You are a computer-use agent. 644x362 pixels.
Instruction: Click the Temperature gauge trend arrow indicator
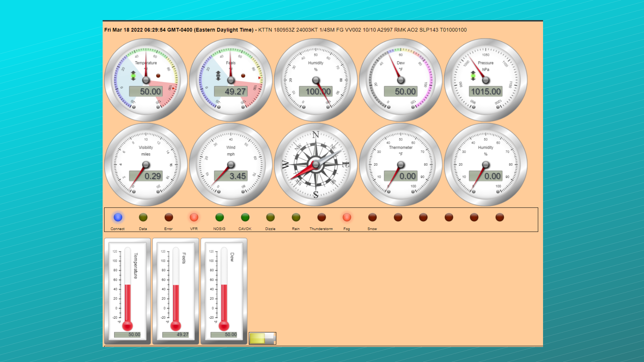(133, 76)
